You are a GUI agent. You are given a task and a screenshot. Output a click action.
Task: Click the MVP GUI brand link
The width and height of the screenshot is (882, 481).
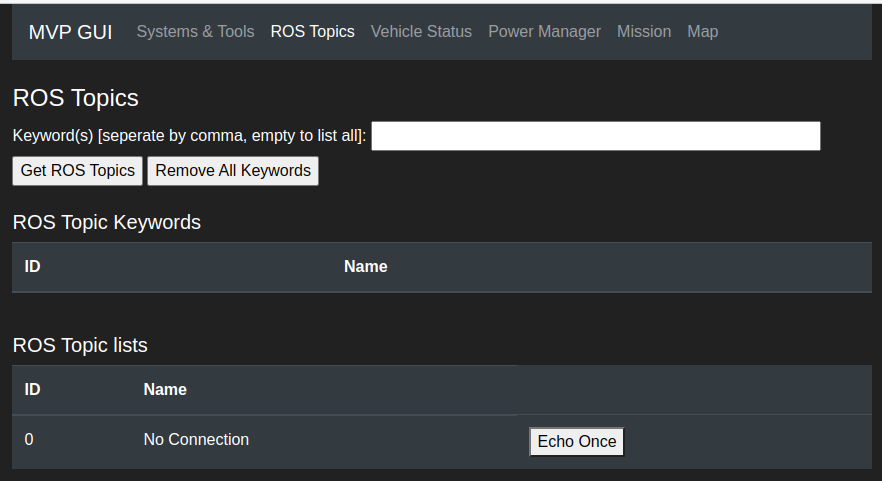70,32
